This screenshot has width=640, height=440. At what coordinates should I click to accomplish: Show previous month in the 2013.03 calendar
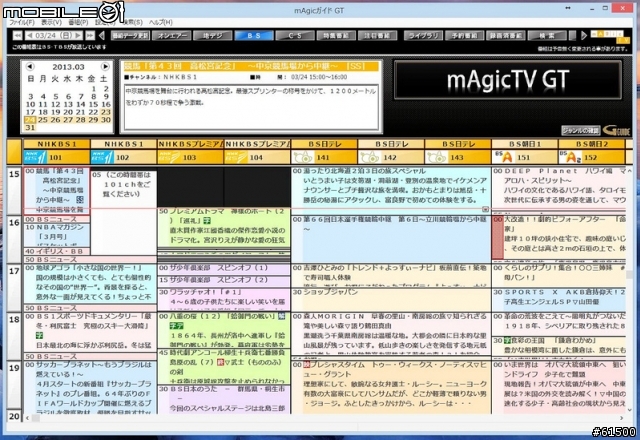[x=30, y=66]
